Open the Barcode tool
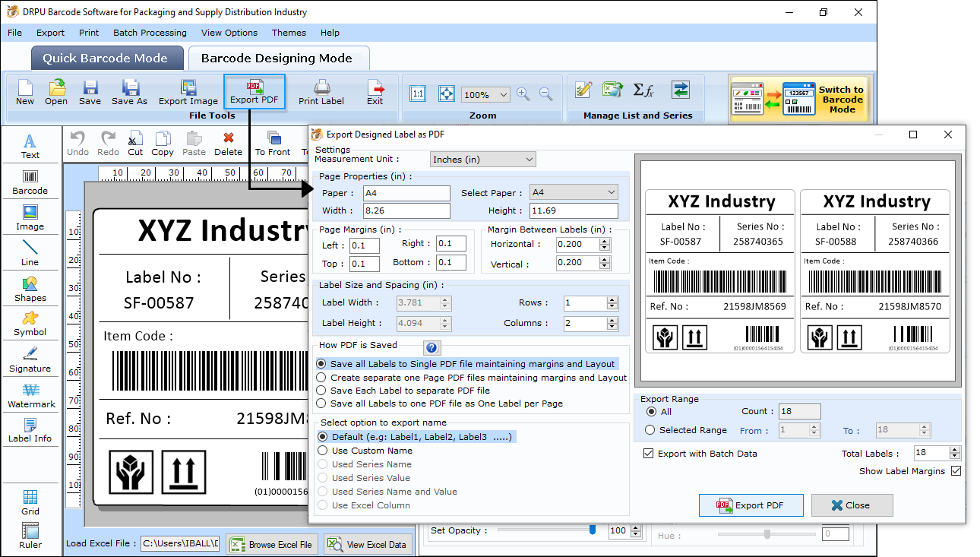 click(30, 180)
